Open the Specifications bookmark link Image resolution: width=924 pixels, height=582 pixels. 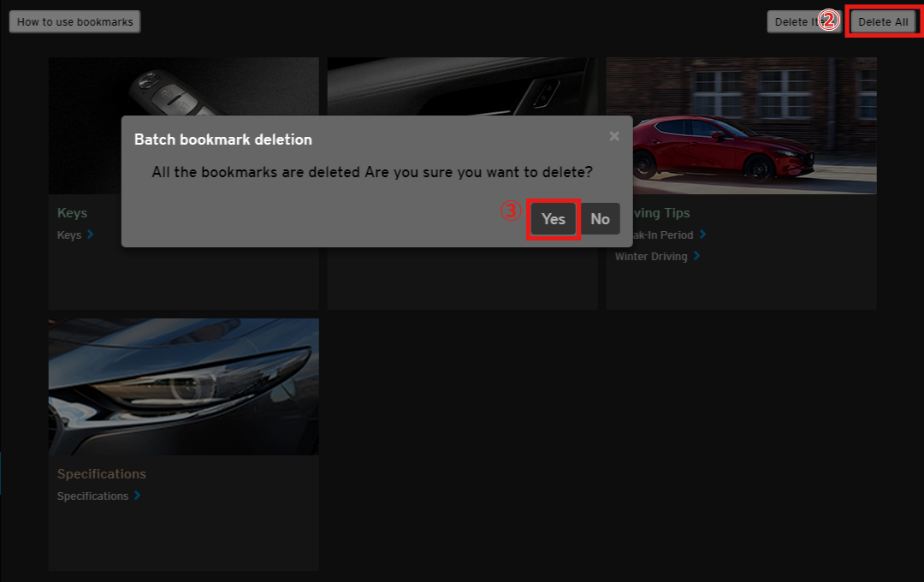pos(92,496)
